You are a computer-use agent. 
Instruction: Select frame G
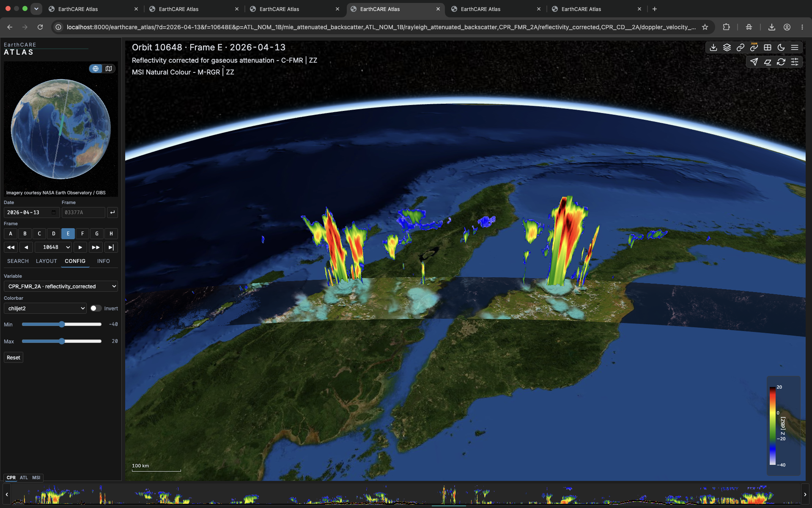97,234
